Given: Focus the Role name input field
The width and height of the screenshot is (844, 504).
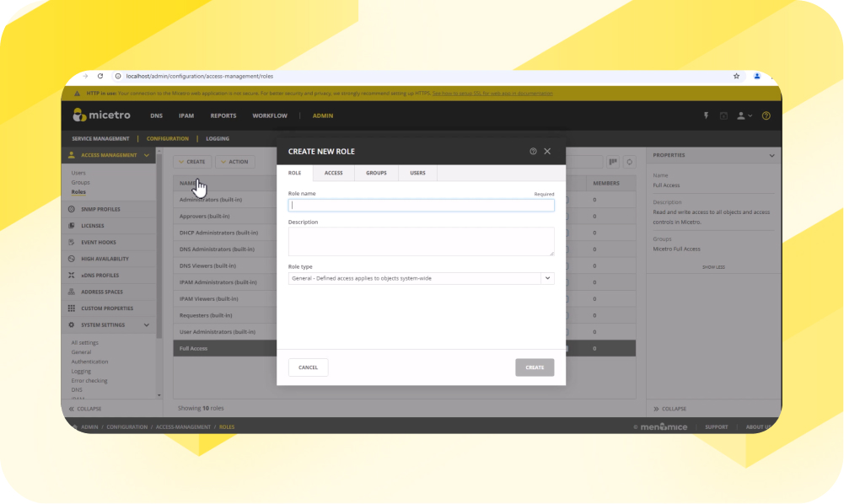Looking at the screenshot, I should pos(421,205).
